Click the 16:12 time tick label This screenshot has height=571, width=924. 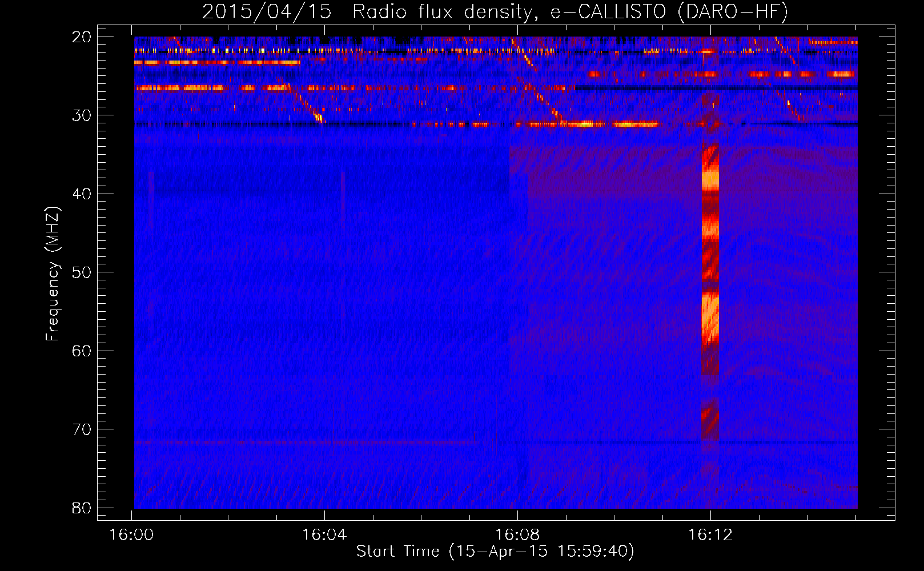(710, 535)
